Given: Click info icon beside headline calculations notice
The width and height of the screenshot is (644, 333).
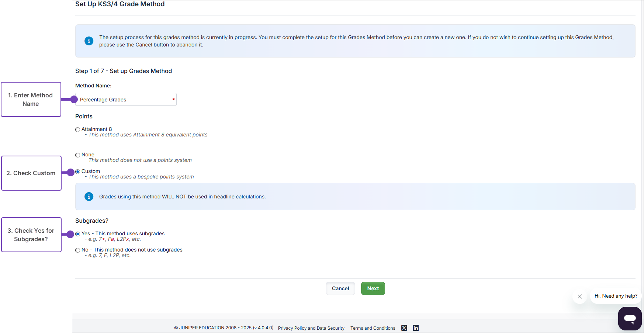Looking at the screenshot, I should click(x=89, y=197).
